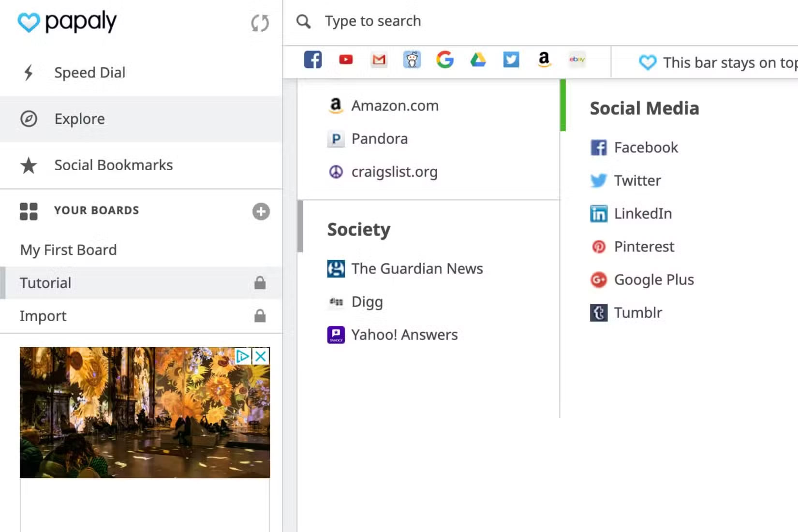Open Gmail from the shortcut bar
Image resolution: width=798 pixels, height=532 pixels.
379,59
